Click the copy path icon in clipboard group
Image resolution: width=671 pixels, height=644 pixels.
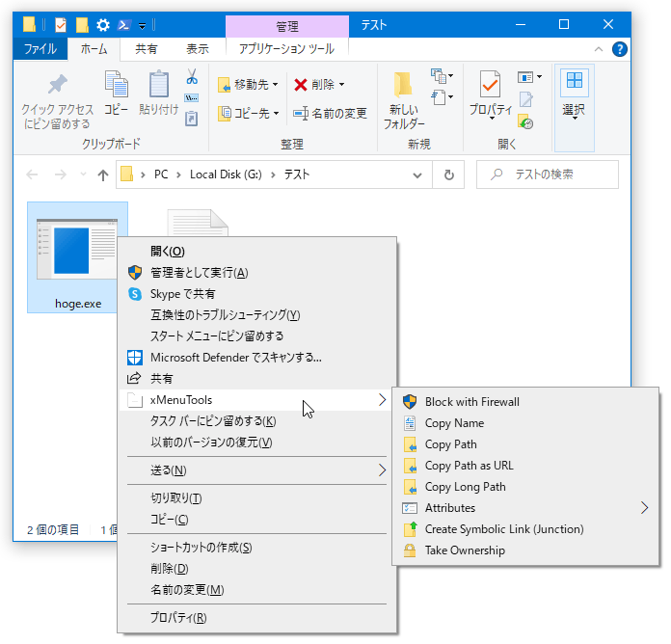point(191,98)
